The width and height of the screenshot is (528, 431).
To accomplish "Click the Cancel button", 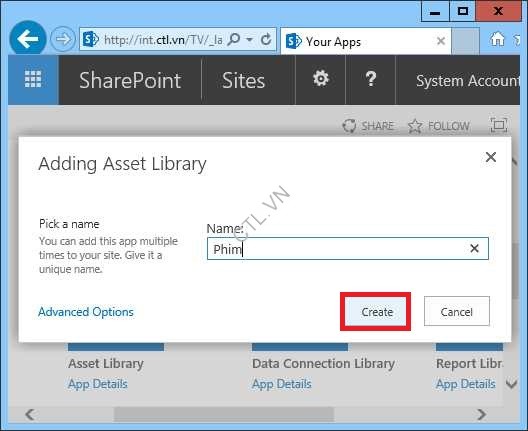I will tap(457, 311).
